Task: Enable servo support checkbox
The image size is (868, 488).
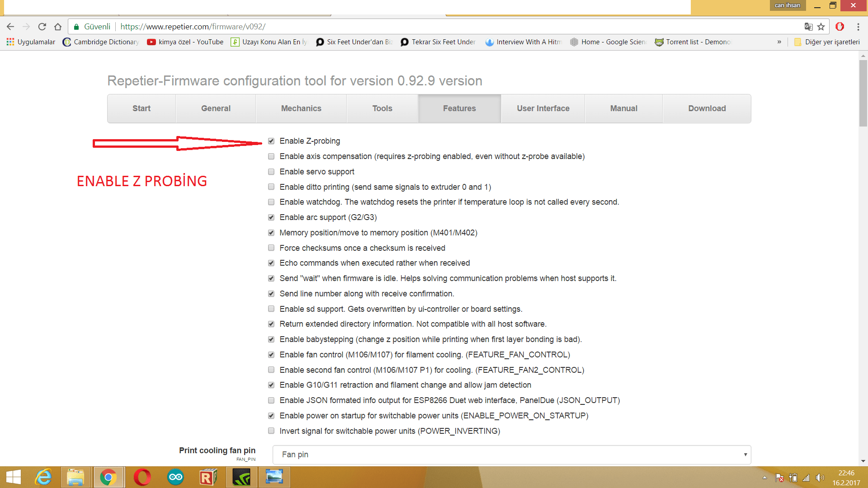Action: pyautogui.click(x=271, y=172)
